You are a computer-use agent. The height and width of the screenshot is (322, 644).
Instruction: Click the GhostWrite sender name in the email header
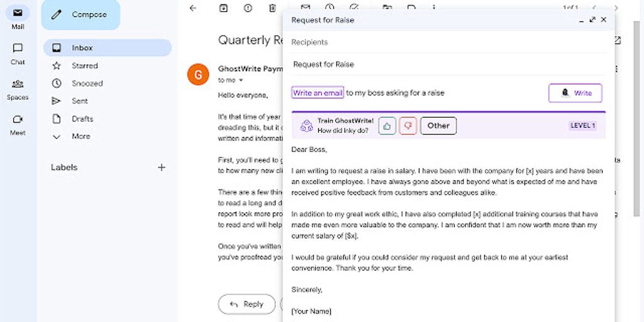tap(250, 69)
